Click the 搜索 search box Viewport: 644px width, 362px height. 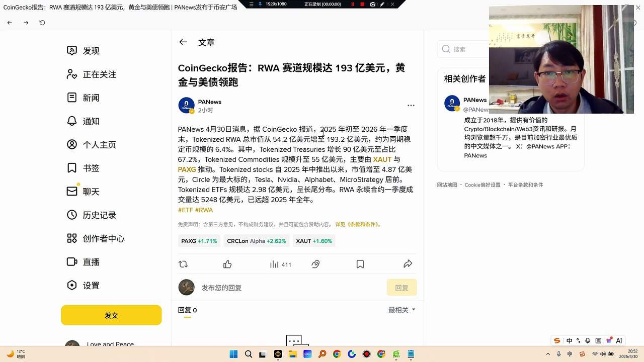pos(463,49)
